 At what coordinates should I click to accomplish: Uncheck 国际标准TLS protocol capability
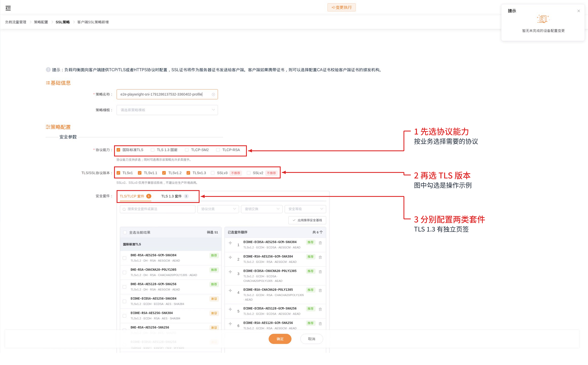point(118,150)
